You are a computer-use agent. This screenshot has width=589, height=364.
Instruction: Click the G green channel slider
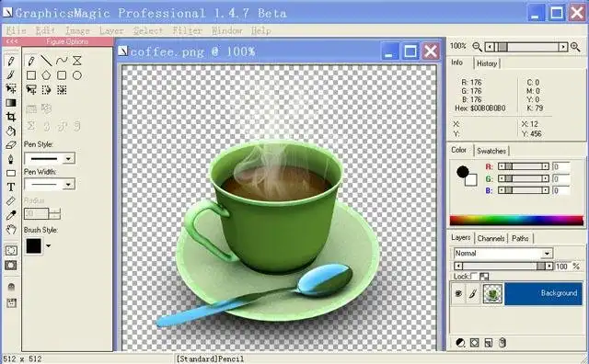(x=524, y=178)
